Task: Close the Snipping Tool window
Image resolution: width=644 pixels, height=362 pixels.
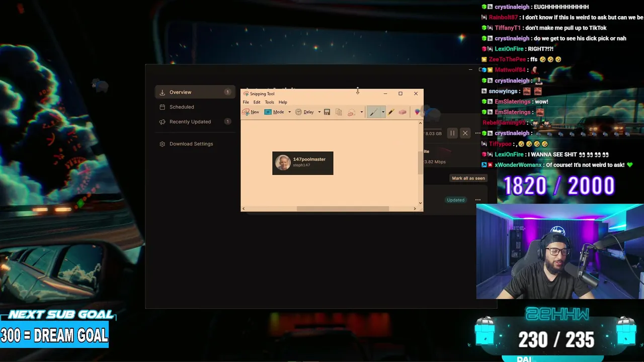Action: coord(416,94)
